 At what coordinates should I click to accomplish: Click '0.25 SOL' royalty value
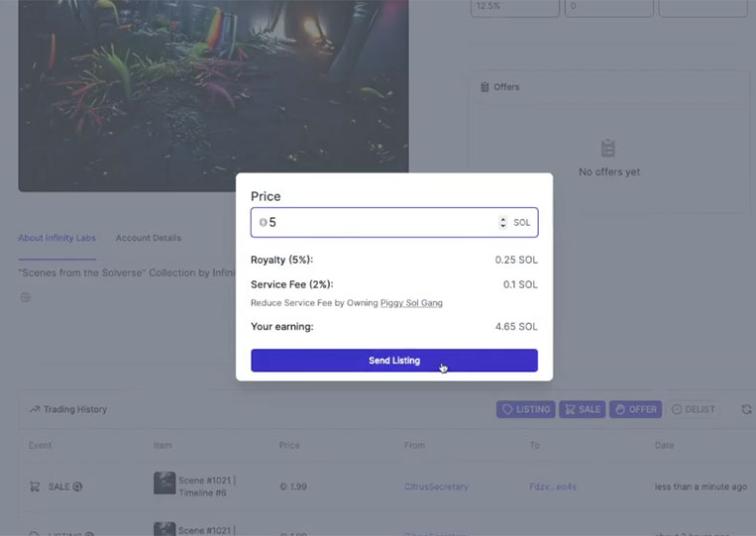click(516, 260)
